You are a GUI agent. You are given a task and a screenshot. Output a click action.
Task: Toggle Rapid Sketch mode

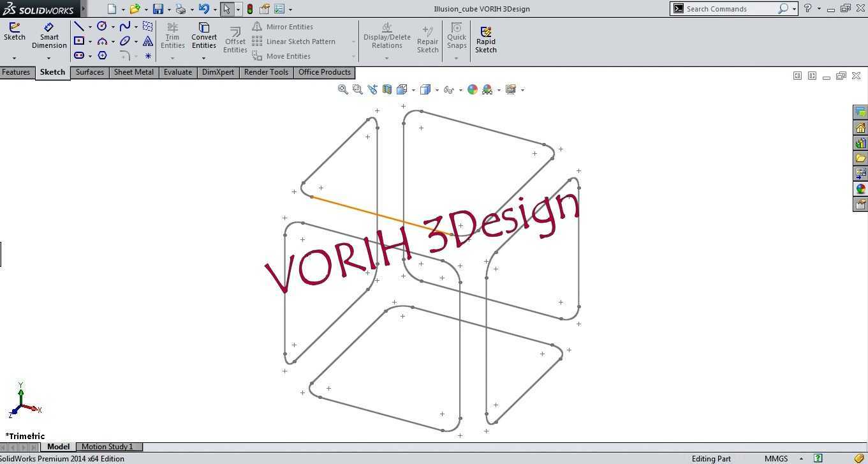click(486, 40)
